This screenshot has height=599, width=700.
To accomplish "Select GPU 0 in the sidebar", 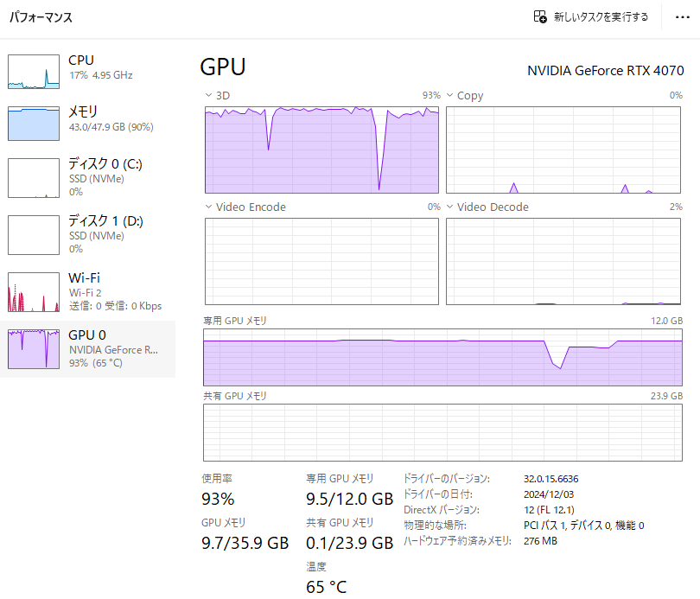I will click(86, 348).
